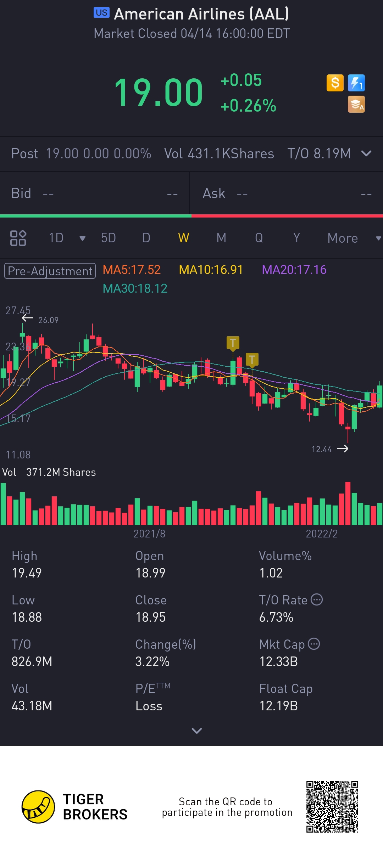
Task: Tap the MA5:17.52 indicator label
Action: tap(132, 270)
